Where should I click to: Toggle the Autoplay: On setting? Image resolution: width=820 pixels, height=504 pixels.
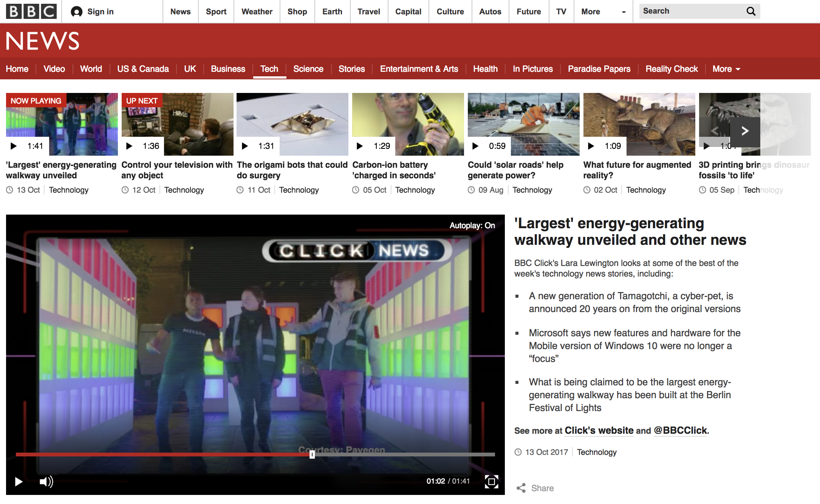[x=472, y=226]
